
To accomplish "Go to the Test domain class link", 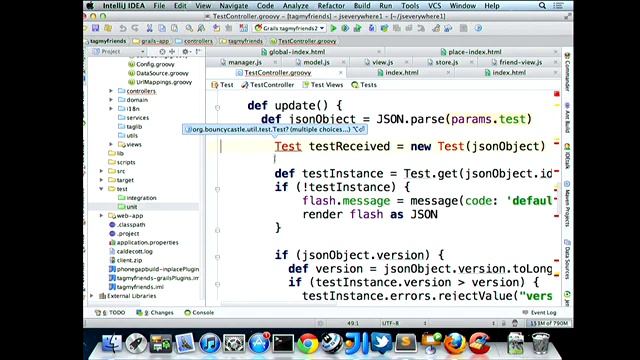I will point(222,85).
